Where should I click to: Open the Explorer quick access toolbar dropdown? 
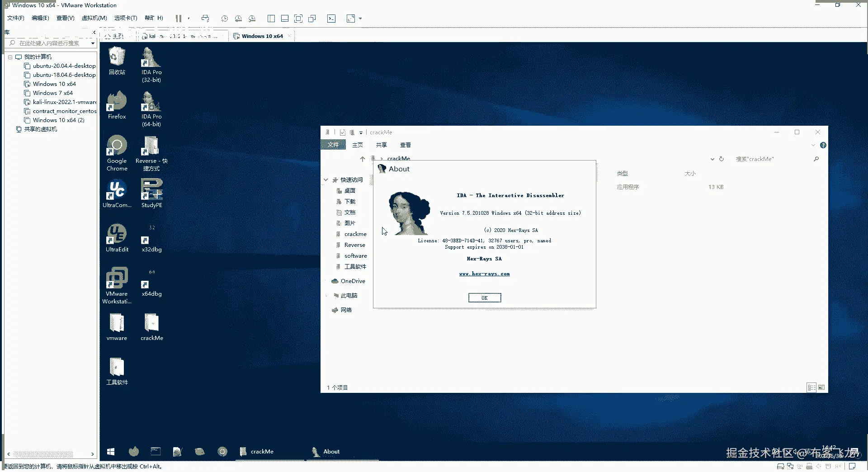pos(361,132)
